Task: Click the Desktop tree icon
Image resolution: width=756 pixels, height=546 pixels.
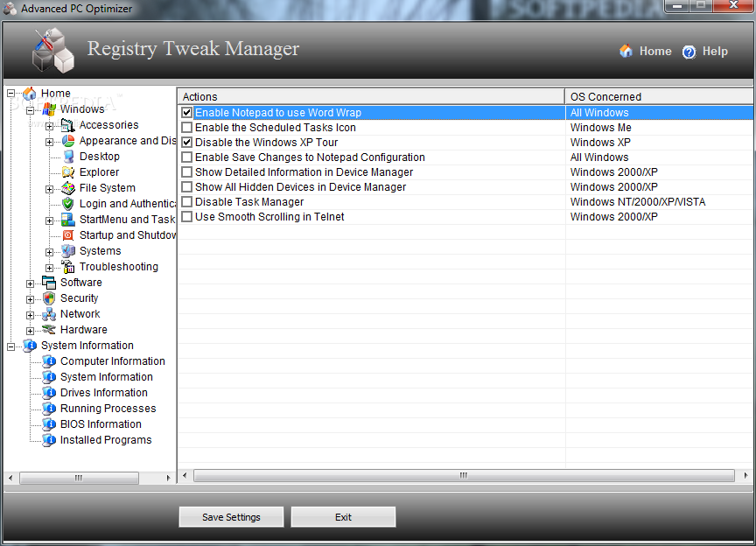Action: [68, 157]
